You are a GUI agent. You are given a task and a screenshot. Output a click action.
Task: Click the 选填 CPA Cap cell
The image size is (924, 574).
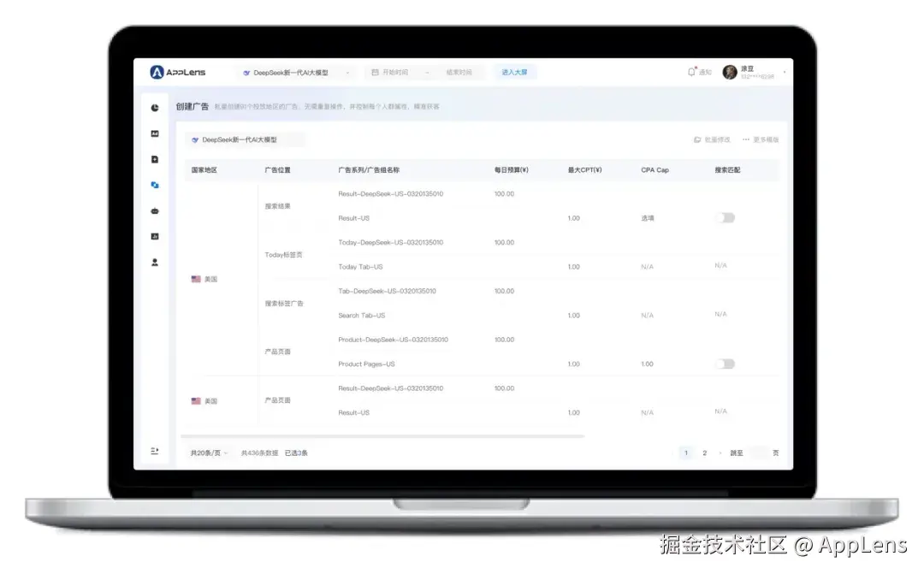click(648, 218)
